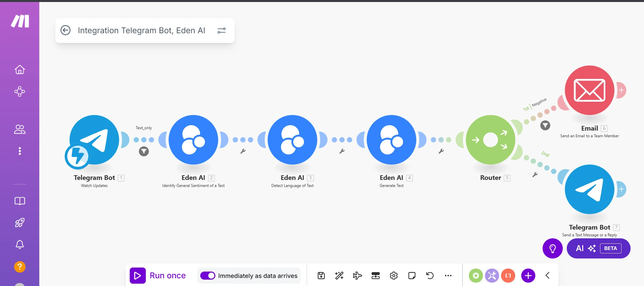
Task: Add module after Telegram Bot 7
Action: point(622,189)
